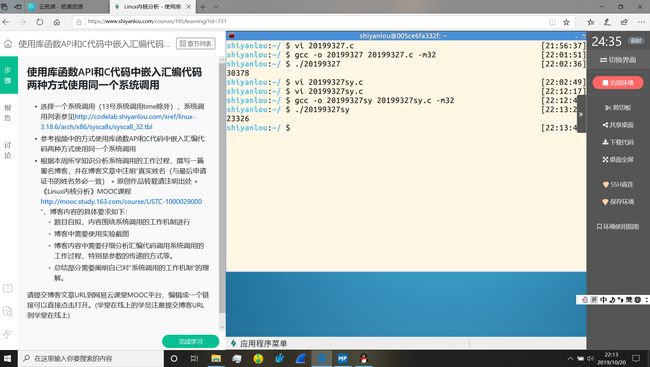This screenshot has width=650, height=367.
Task: Open the 章节列表 chapter list button
Action: 196,44
